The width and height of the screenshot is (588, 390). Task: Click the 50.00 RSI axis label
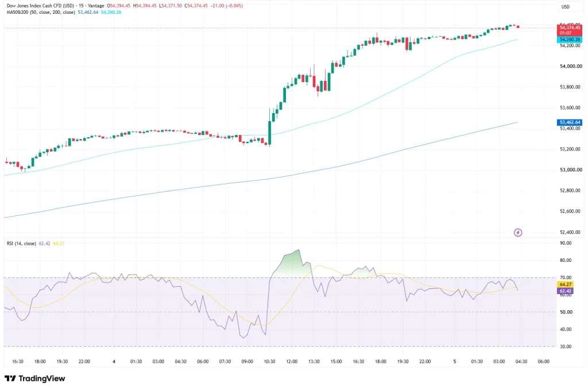pos(566,312)
